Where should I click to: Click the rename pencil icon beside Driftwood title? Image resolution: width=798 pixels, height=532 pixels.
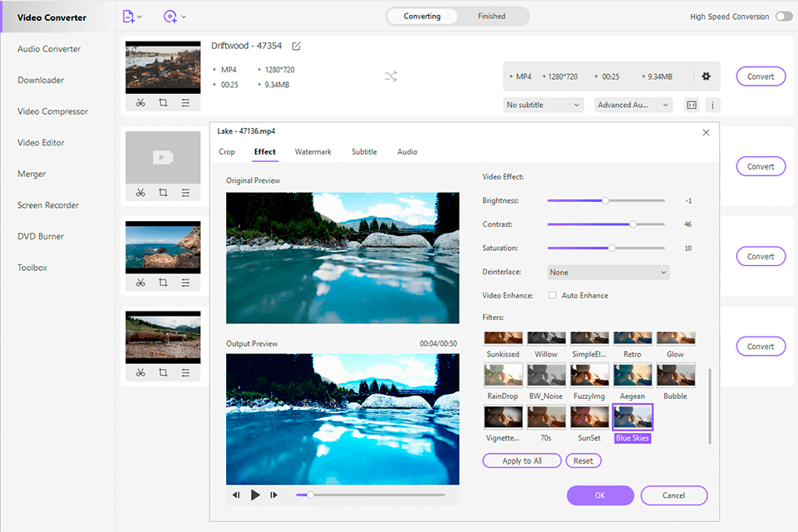click(x=297, y=46)
